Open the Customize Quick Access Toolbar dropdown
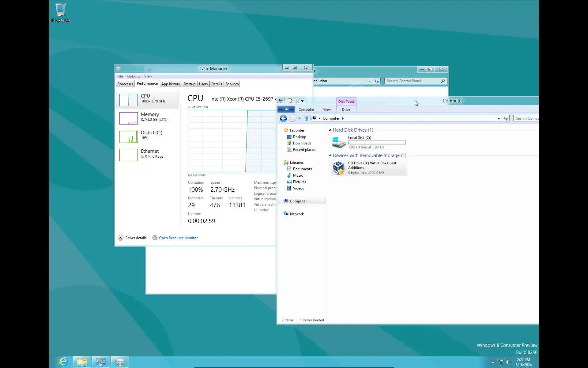588x368 pixels. [302, 101]
